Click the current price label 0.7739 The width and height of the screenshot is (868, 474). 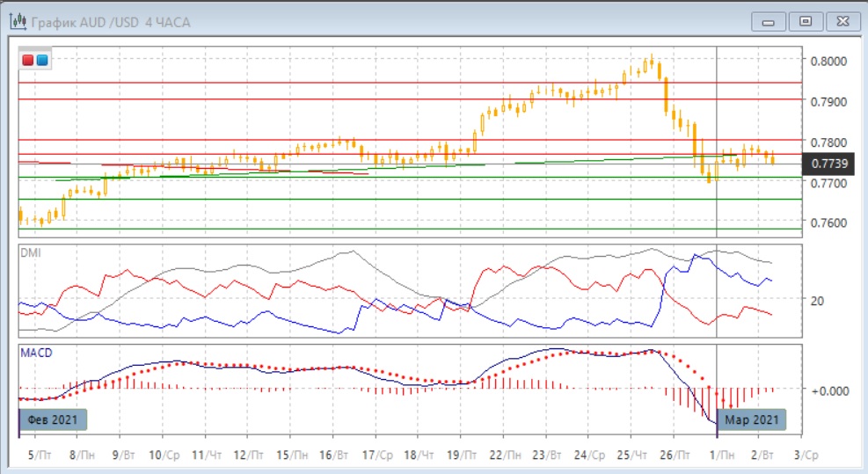(x=829, y=164)
